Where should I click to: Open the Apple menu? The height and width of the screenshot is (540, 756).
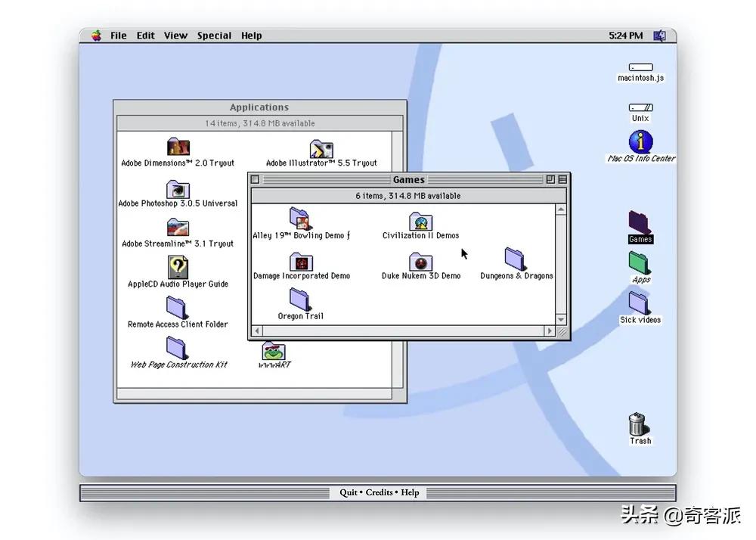point(97,36)
